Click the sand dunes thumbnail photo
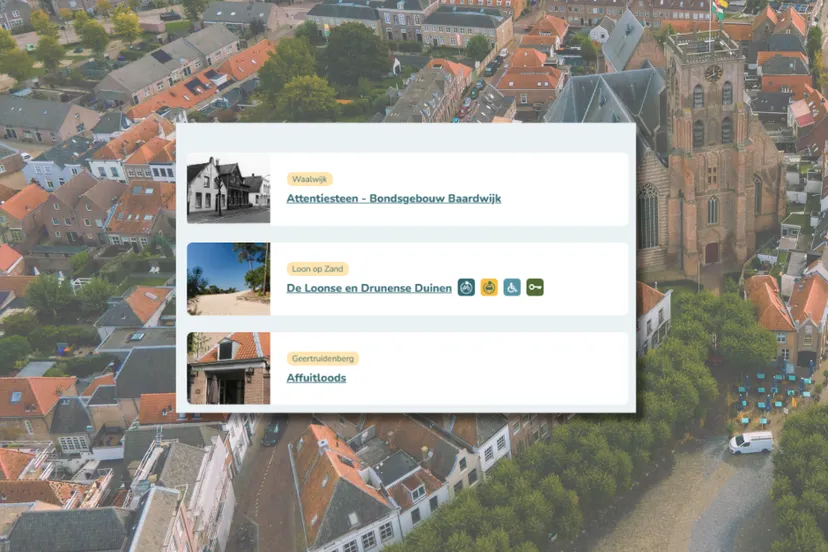Viewport: 828px width, 552px height. coord(229,279)
